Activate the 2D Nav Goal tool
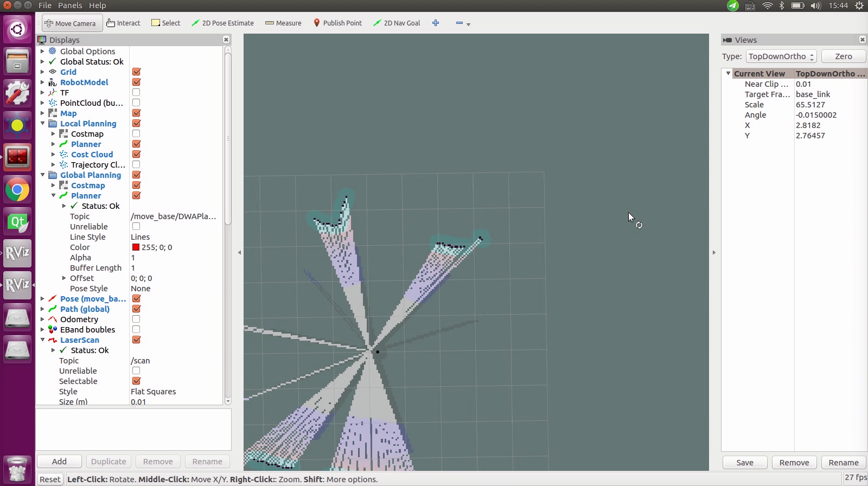868x486 pixels. [x=397, y=23]
